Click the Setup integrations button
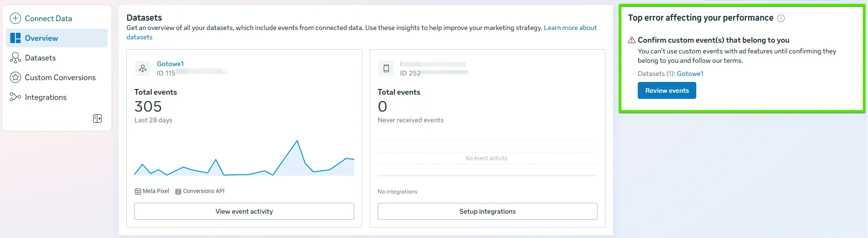Viewport: 868px width, 238px height. (488, 211)
